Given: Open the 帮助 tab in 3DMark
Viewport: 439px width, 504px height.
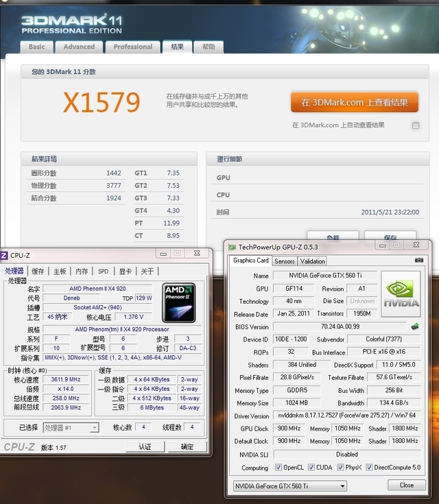Looking at the screenshot, I should 209,47.
